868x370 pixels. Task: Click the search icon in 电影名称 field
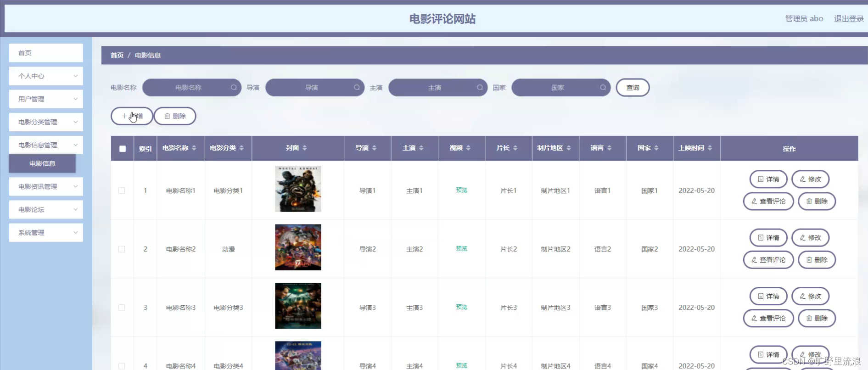click(x=234, y=87)
